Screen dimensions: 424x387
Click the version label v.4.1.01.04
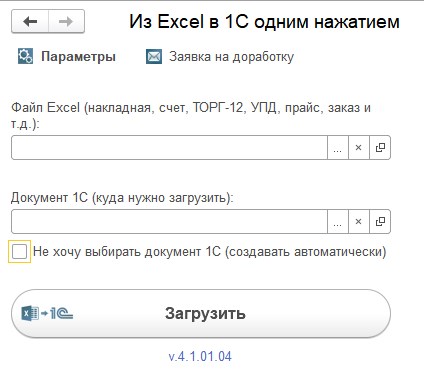200,356
